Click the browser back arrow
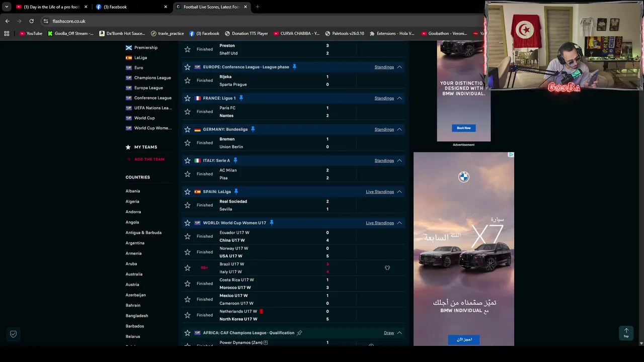The height and width of the screenshot is (362, 644). point(7,21)
